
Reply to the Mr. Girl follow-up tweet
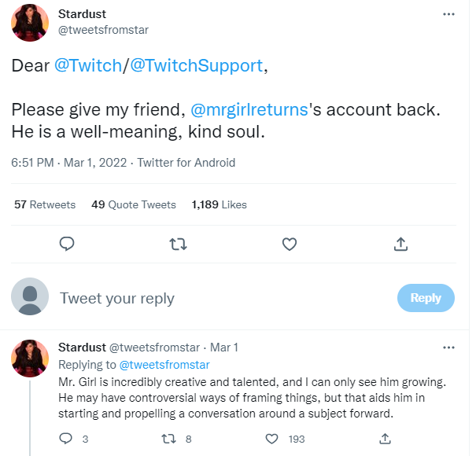67,438
